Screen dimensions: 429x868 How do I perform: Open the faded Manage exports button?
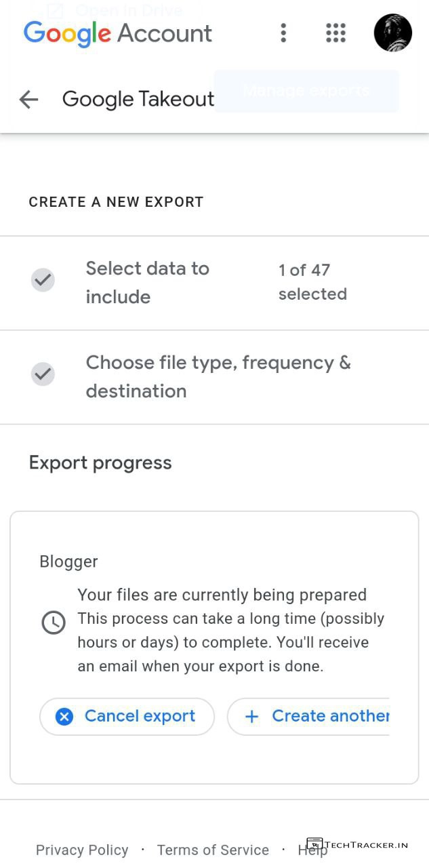pos(306,91)
